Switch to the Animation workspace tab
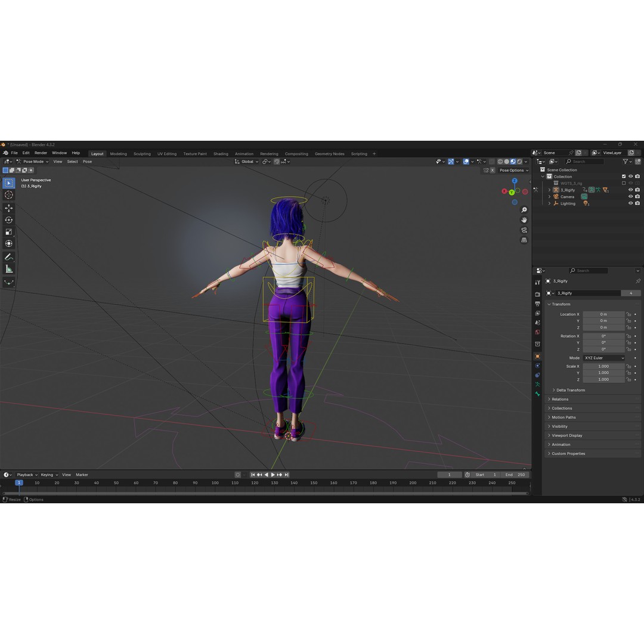This screenshot has height=644, width=644. tap(244, 154)
